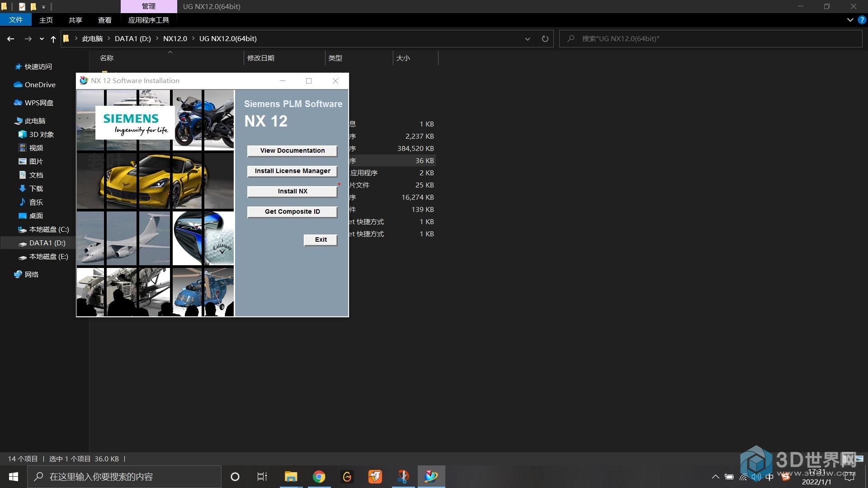Screen dimensions: 868x488
Task: Open Explorer help question mark icon
Action: [862, 20]
